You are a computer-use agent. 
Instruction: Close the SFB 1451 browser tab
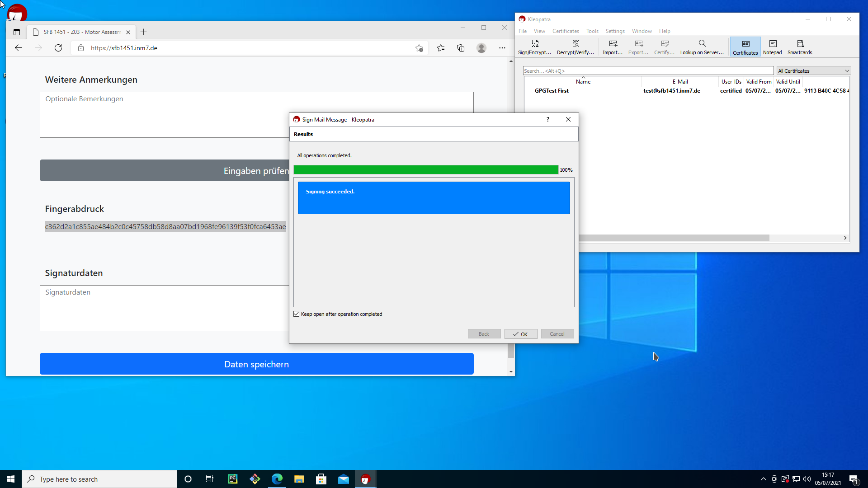click(128, 32)
